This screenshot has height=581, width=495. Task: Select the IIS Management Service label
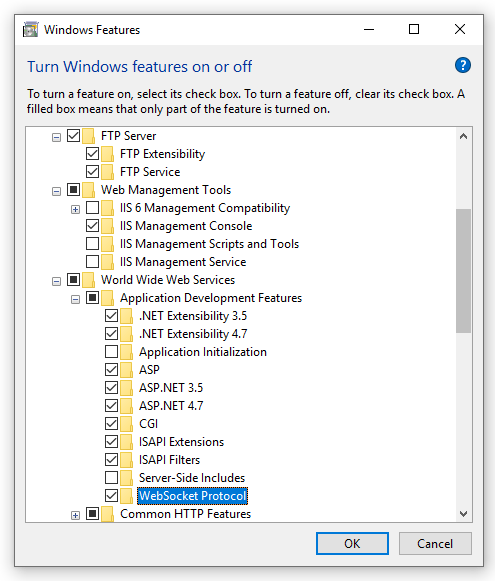tap(183, 262)
